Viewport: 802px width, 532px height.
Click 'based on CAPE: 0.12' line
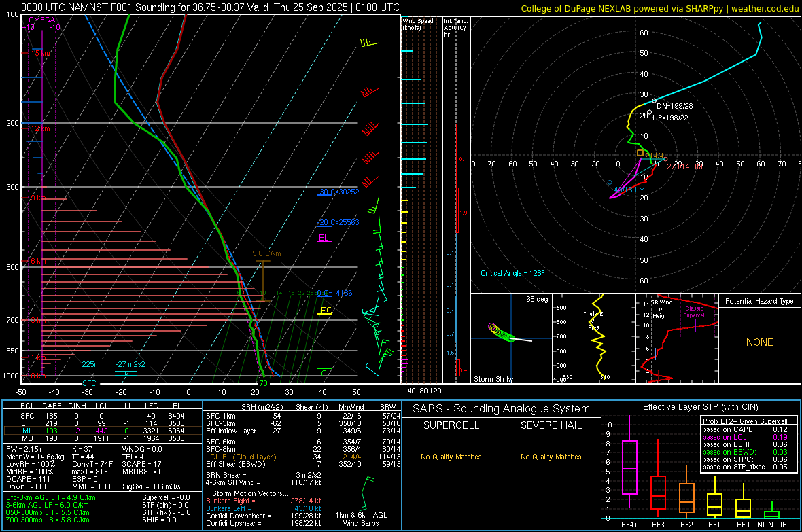[x=745, y=429]
